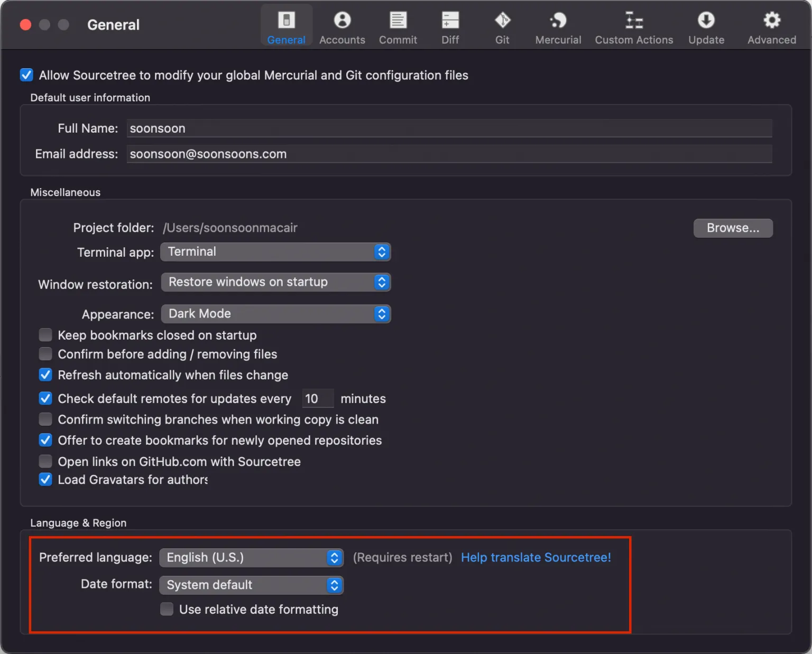Image resolution: width=812 pixels, height=654 pixels.
Task: Open the Window restoration dropdown
Action: [x=275, y=282]
